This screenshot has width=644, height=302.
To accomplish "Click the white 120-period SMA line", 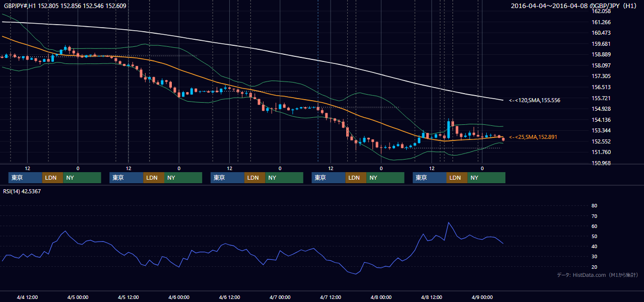I will tap(252, 49).
